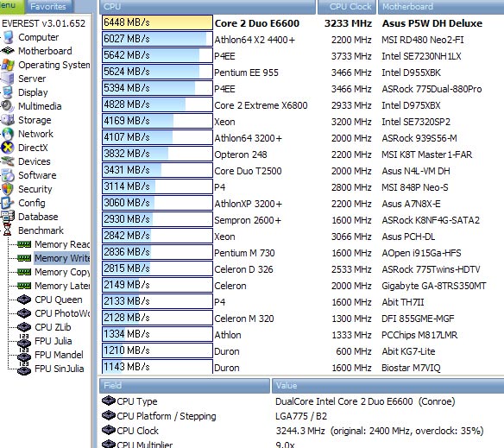
Task: Select the AthlonXP 3200+ row
Action: coord(302,203)
